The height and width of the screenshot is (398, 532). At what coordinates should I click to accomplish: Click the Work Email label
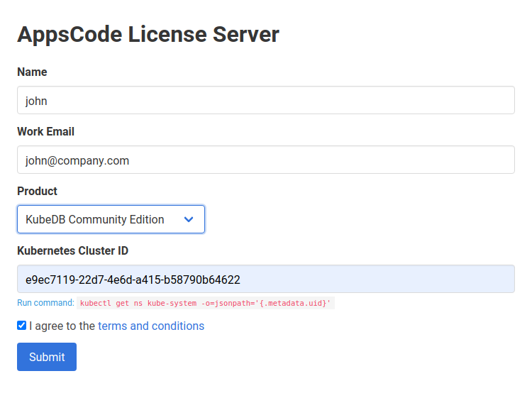(x=45, y=131)
